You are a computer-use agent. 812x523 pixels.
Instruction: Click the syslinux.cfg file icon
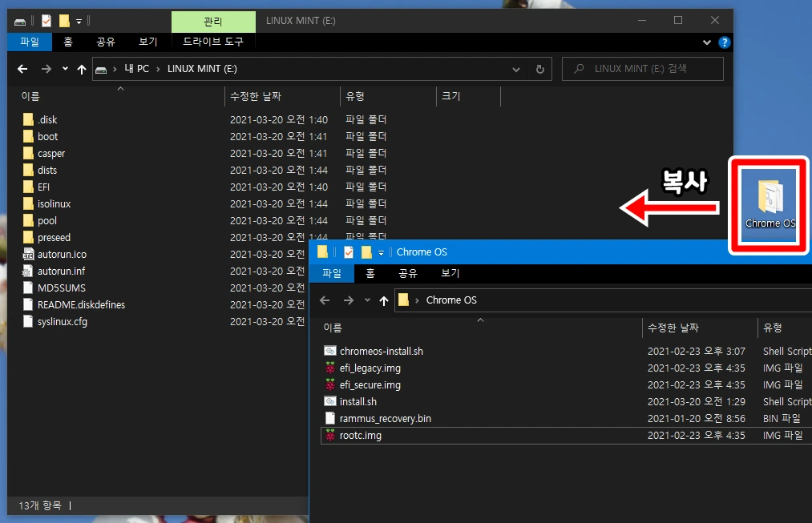(x=29, y=321)
